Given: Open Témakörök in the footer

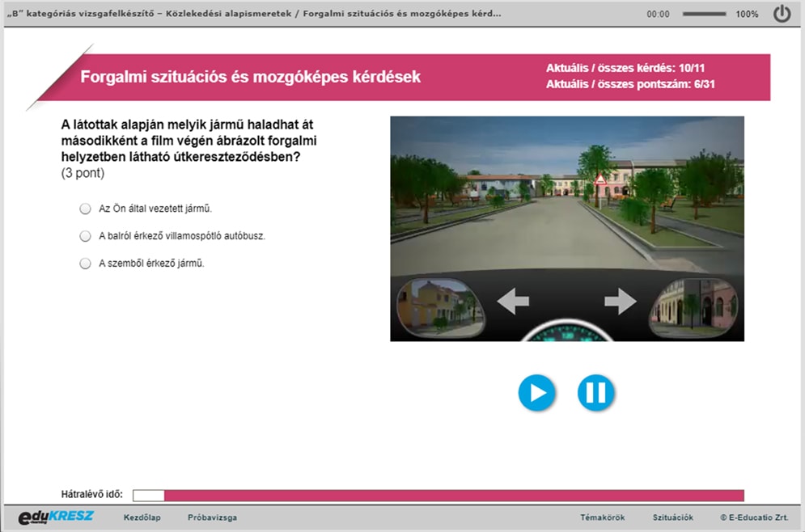Looking at the screenshot, I should coord(602,517).
